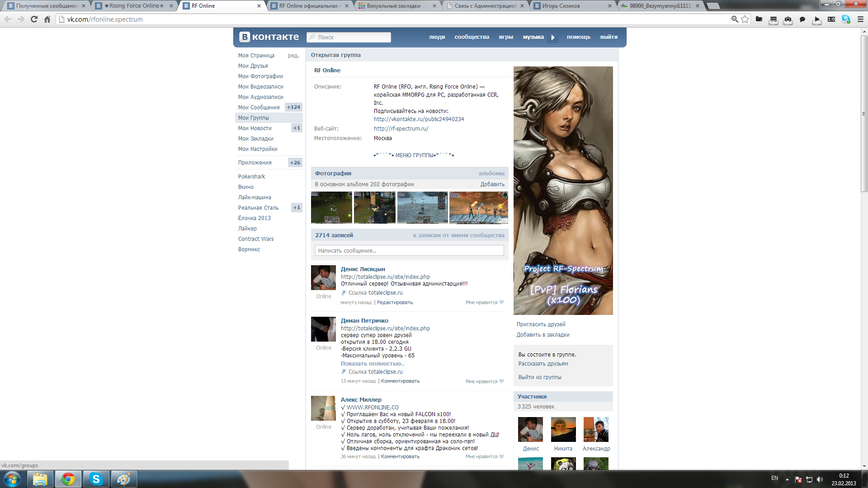Image resolution: width=868 pixels, height=488 pixels.
Task: Open the last photo thumbnail with fiery scene
Action: click(478, 207)
